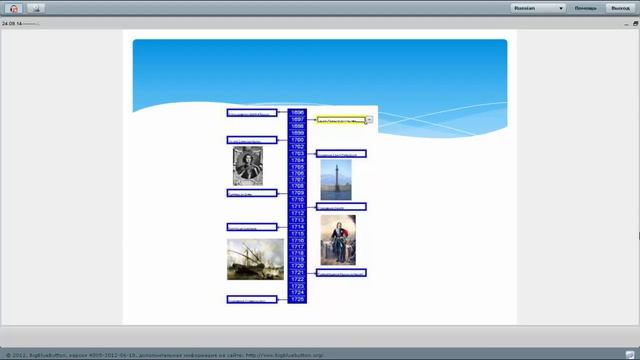
Task: Click the sailing ship painting
Action: point(256,259)
